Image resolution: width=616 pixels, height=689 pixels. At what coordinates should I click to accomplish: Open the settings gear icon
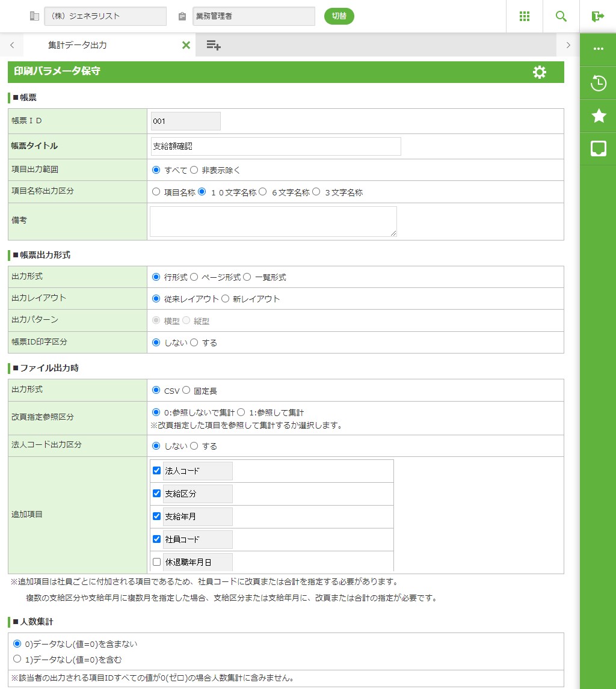[x=540, y=72]
